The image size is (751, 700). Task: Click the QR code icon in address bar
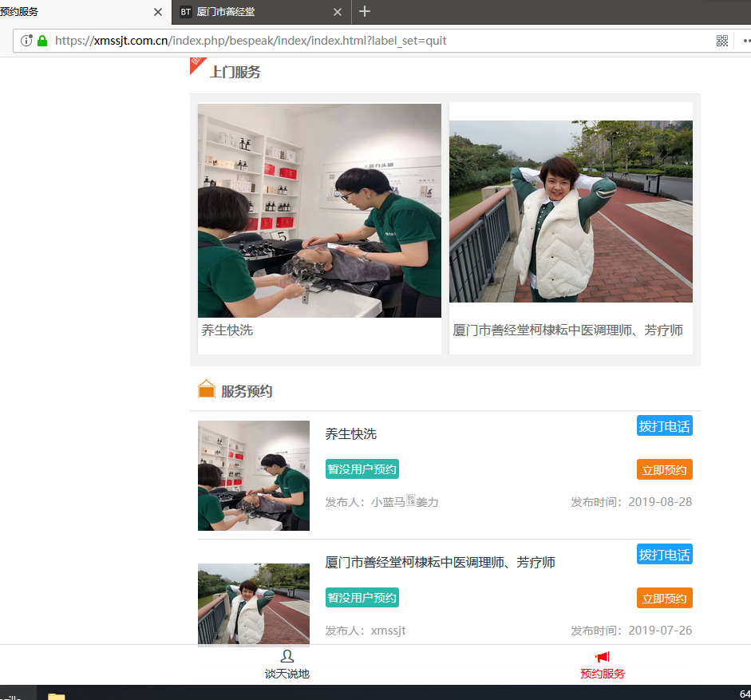click(x=721, y=41)
